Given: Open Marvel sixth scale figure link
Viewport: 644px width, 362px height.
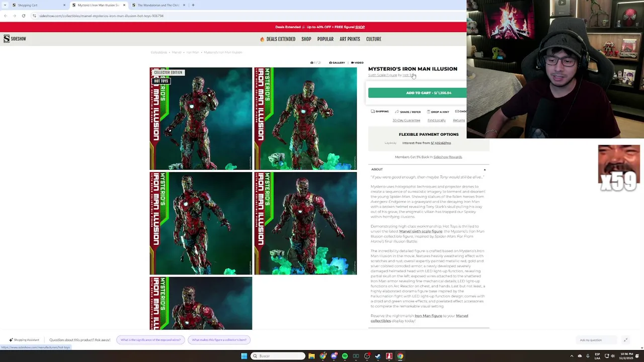Looking at the screenshot, I should pyautogui.click(x=421, y=231).
